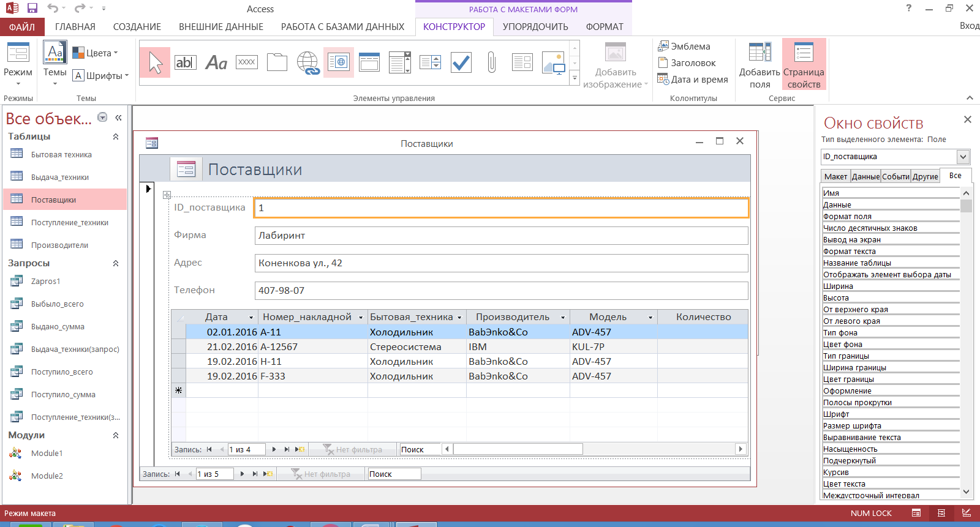Click the Undo icon in the quick access toolbar

(53, 9)
